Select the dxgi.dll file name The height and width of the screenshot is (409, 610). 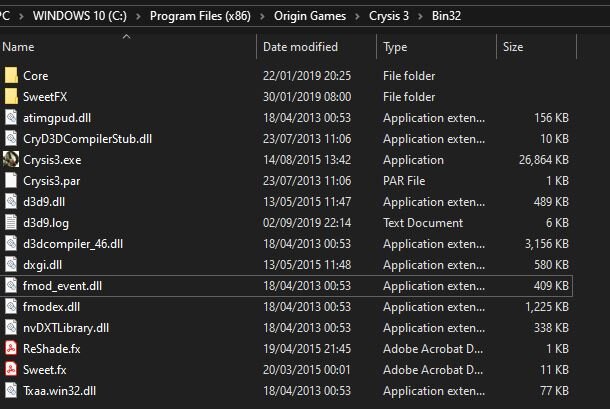tap(42, 265)
